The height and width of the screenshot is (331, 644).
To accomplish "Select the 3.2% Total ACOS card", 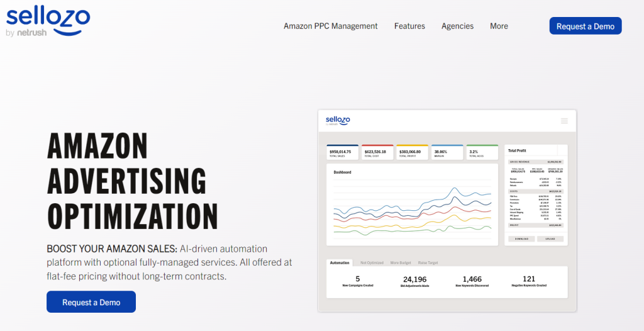I will (482, 152).
